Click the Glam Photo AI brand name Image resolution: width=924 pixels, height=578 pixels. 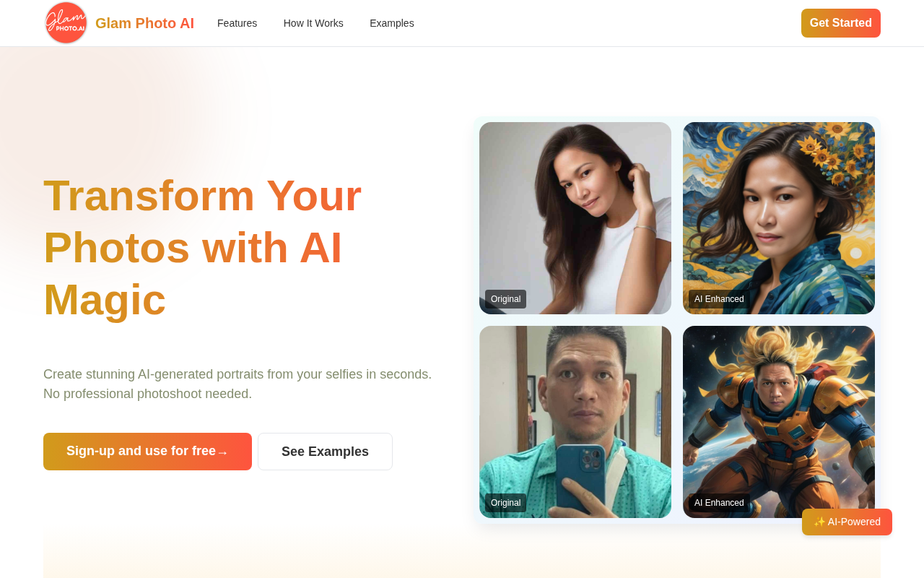click(144, 23)
